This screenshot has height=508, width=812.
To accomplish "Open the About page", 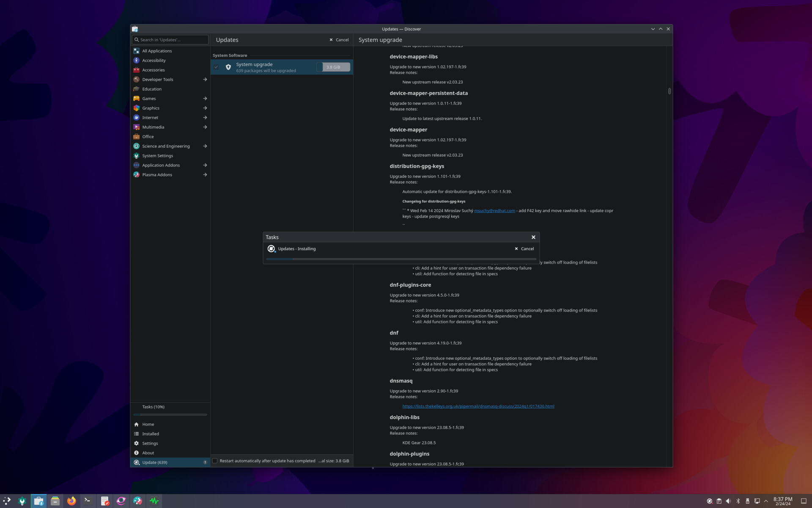I will [x=170, y=453].
